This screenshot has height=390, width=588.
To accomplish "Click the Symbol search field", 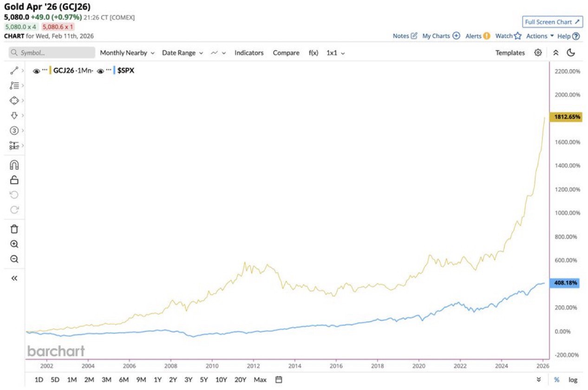I will 52,53.
